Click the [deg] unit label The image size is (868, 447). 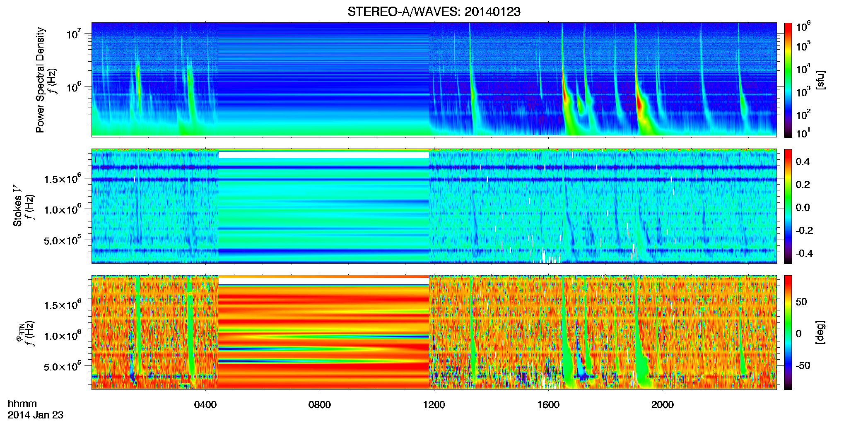820,332
